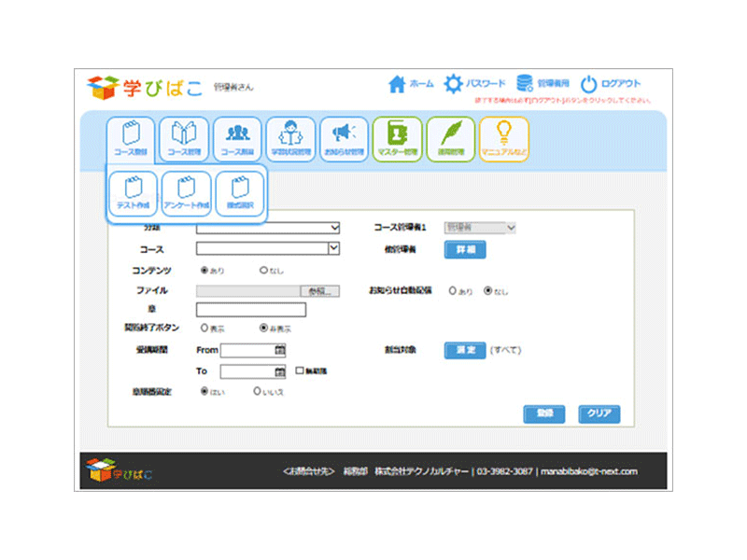Set お知らせ自動配信 to あり
Image resolution: width=747 pixels, height=560 pixels.
point(453,290)
